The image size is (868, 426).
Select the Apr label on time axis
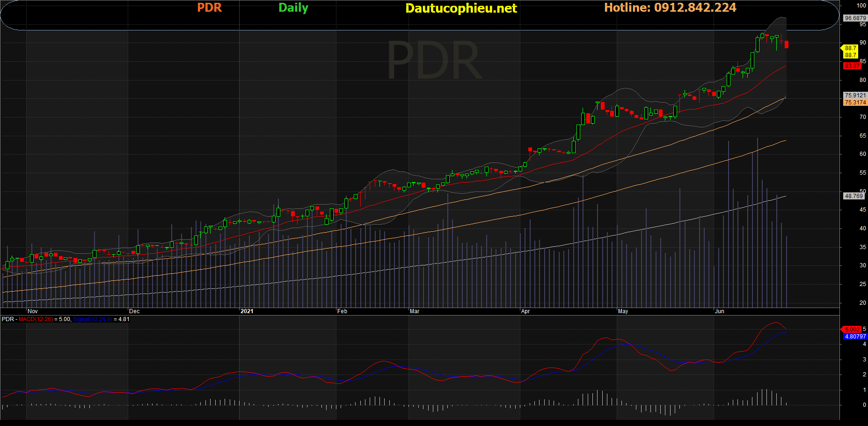click(x=525, y=311)
